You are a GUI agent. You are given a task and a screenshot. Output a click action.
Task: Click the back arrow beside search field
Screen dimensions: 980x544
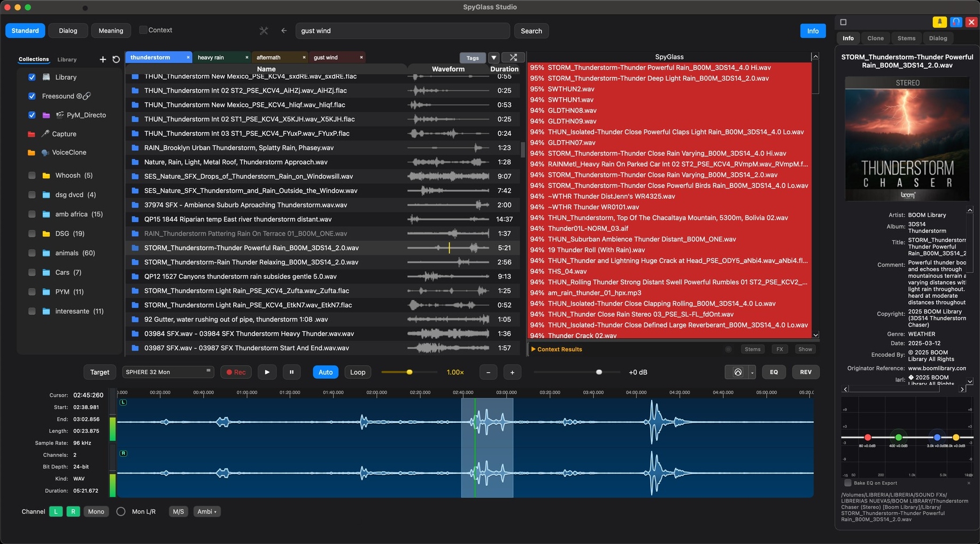(284, 31)
